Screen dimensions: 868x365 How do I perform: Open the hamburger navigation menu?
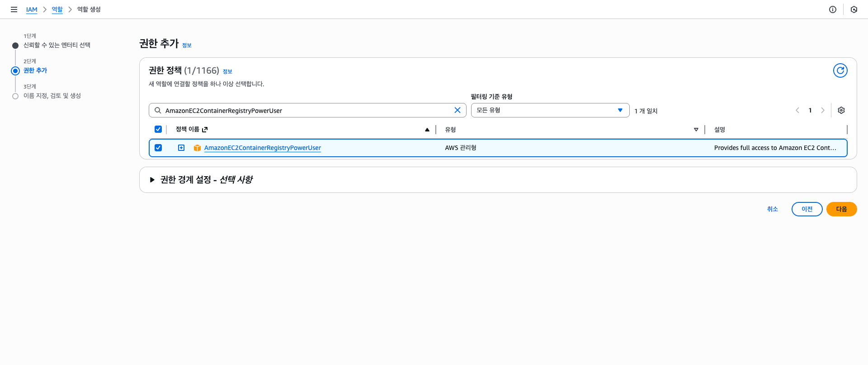pyautogui.click(x=14, y=9)
